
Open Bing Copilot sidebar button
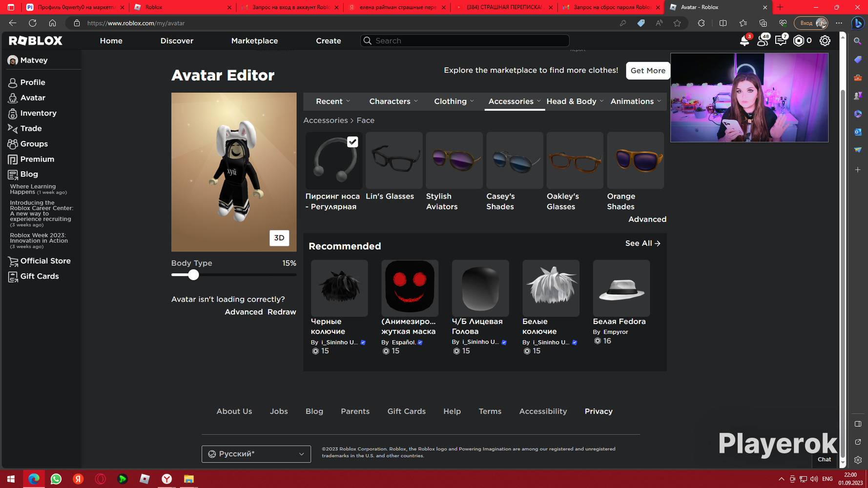tap(858, 23)
